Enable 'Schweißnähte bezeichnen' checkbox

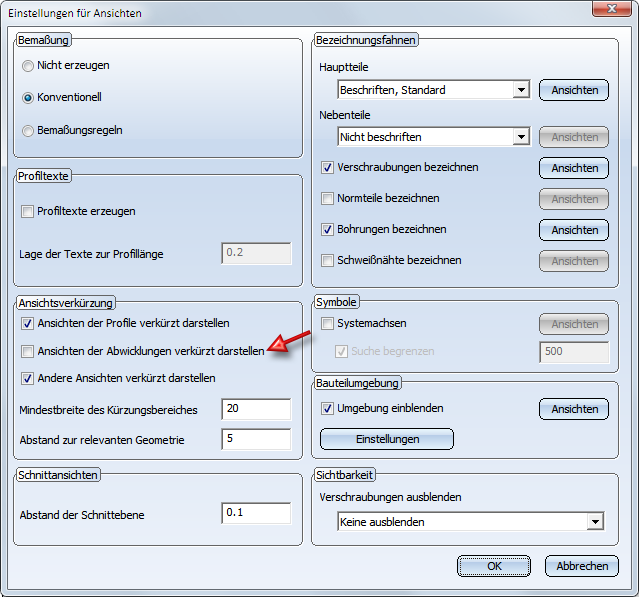(x=327, y=260)
